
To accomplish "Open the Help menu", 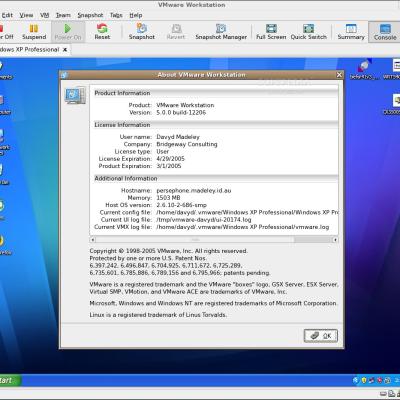I will [136, 15].
